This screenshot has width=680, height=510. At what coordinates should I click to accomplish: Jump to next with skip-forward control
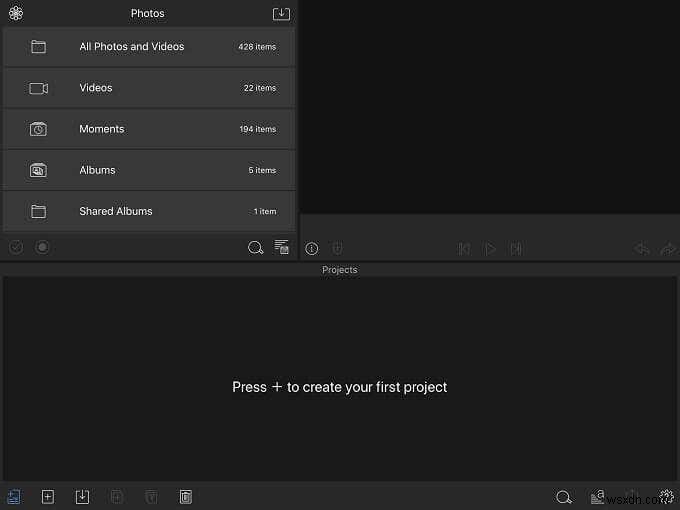(516, 249)
